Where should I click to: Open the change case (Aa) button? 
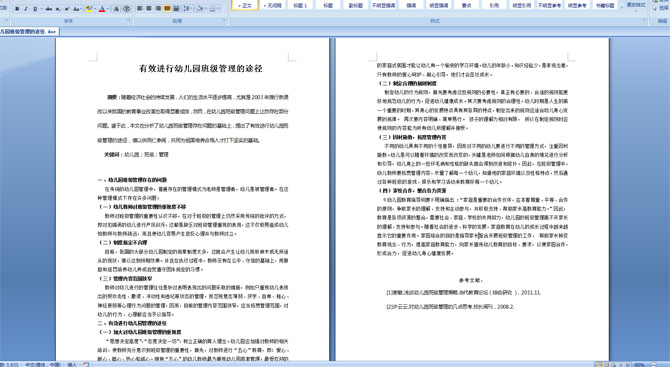pyautogui.click(x=77, y=9)
